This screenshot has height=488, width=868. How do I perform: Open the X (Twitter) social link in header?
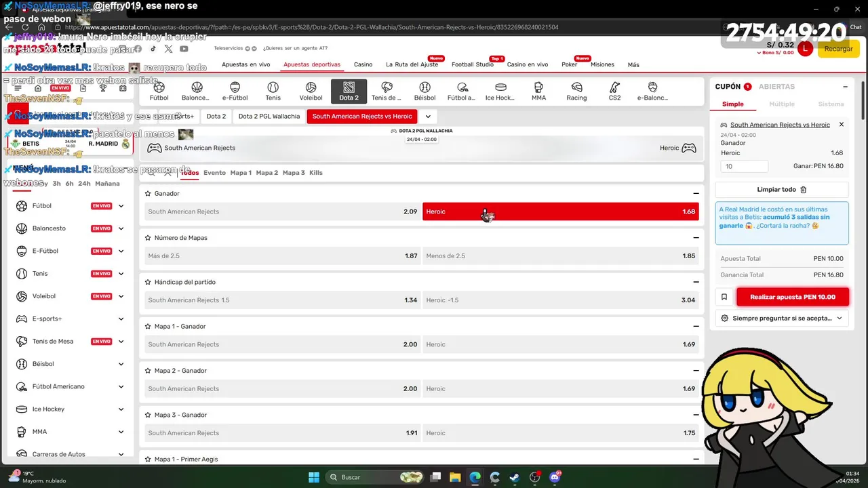(x=168, y=49)
